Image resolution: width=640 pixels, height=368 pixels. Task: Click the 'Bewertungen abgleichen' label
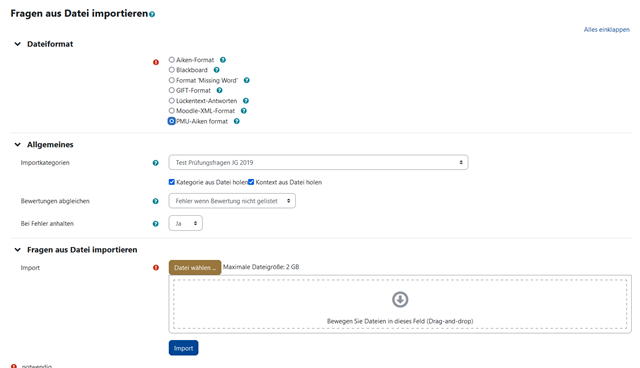pos(55,201)
